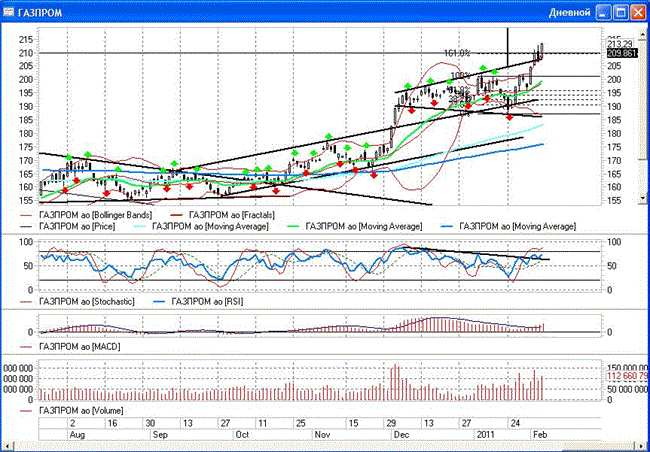Click the ГАЗПРОМ window system icon

(x=8, y=12)
